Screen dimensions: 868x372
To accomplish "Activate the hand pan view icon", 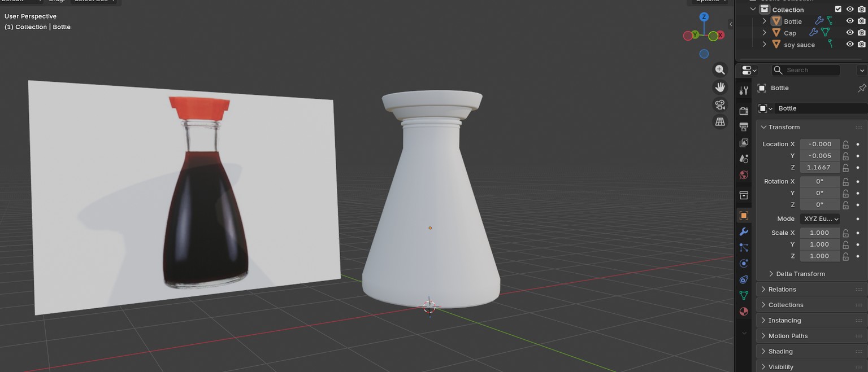I will tap(720, 87).
